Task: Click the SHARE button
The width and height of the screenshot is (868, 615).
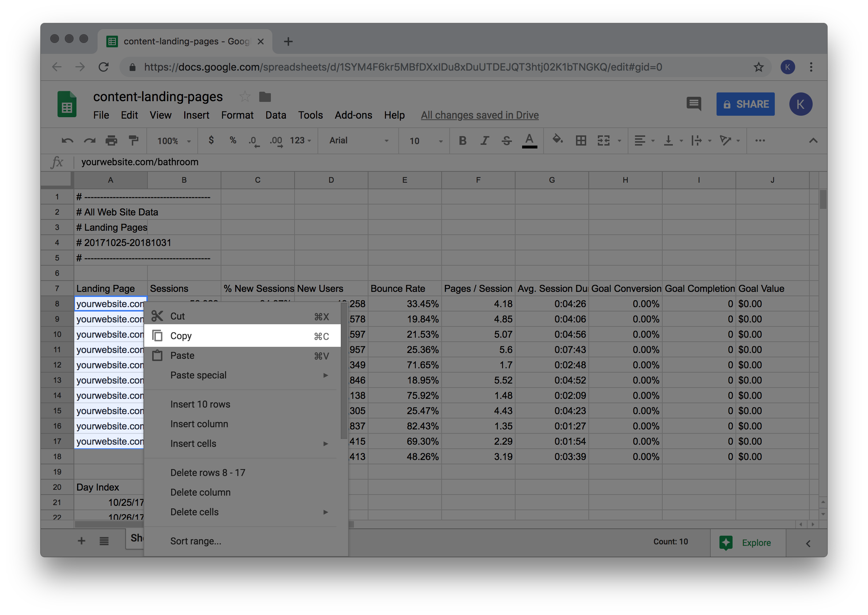Action: point(746,104)
